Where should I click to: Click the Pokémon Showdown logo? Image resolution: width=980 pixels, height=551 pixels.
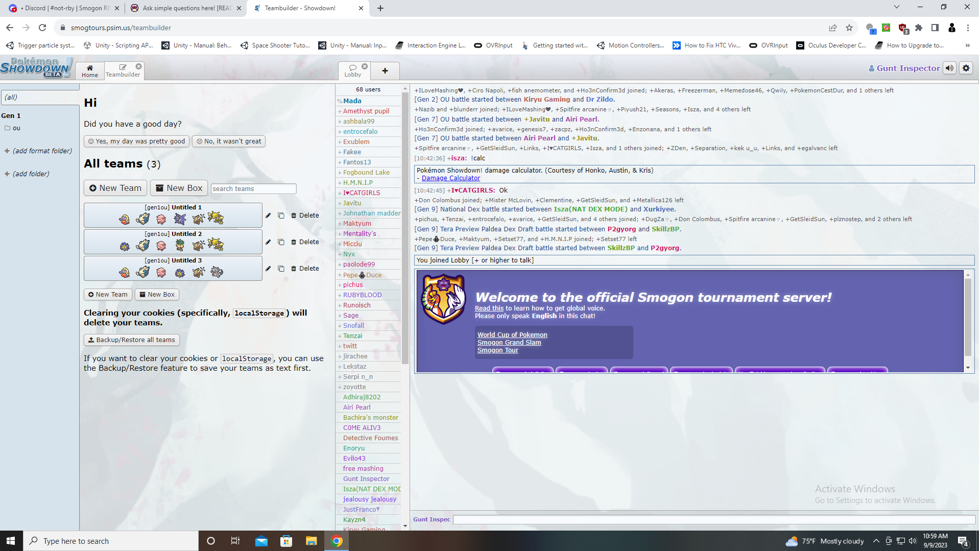coord(37,68)
